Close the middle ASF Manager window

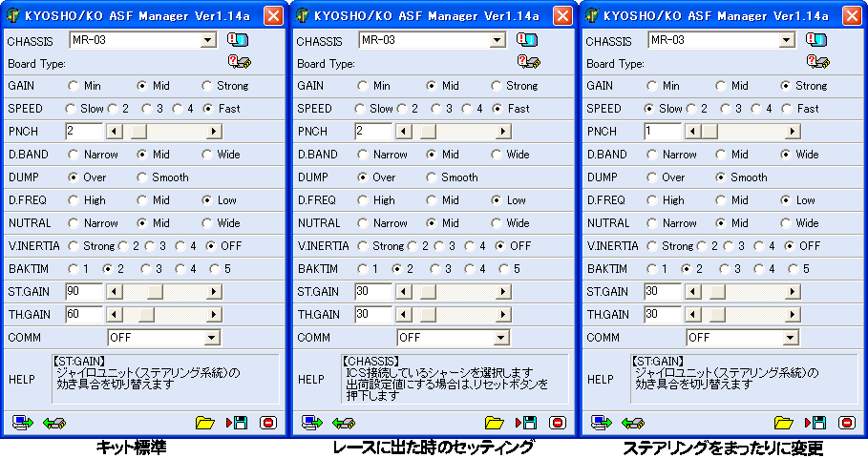(563, 16)
